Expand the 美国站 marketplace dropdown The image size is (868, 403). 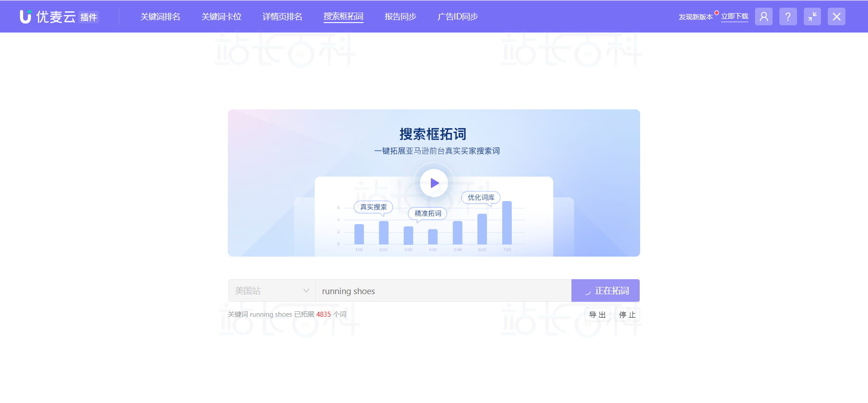[272, 291]
